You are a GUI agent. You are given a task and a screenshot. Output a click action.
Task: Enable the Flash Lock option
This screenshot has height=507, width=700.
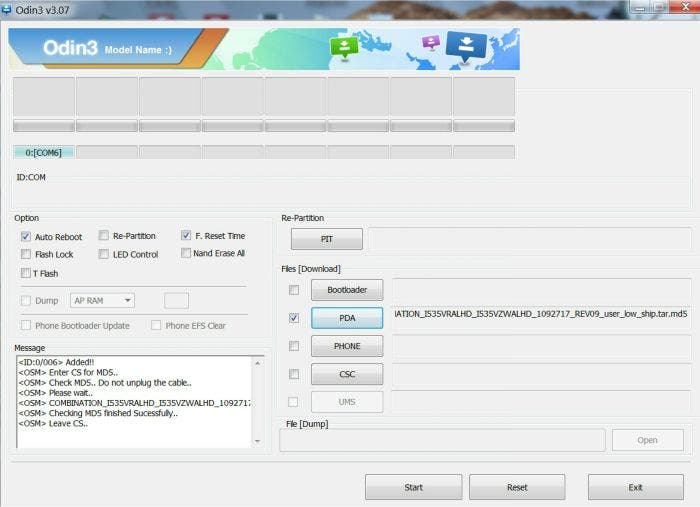pos(26,254)
